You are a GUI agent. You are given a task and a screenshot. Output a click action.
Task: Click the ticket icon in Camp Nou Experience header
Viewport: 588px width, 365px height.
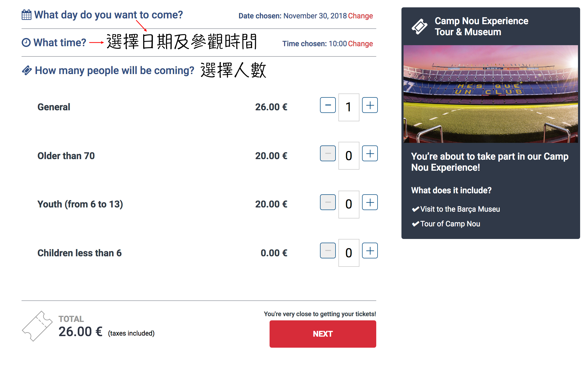[x=420, y=27]
